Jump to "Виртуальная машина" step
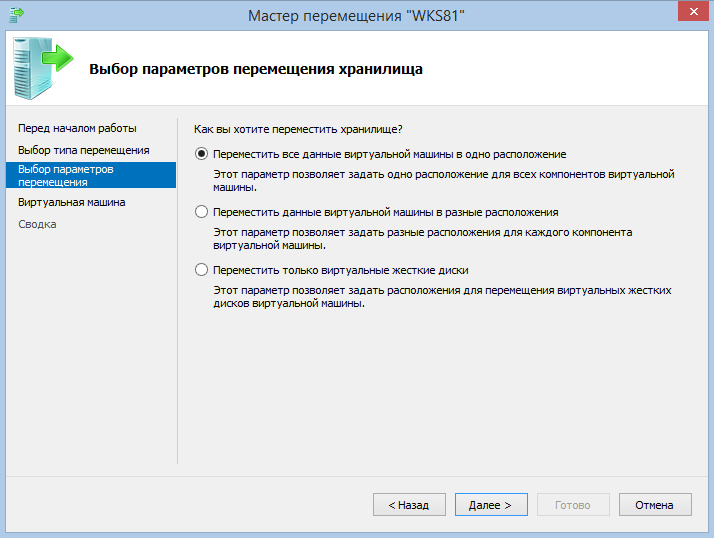714x538 pixels. [72, 202]
